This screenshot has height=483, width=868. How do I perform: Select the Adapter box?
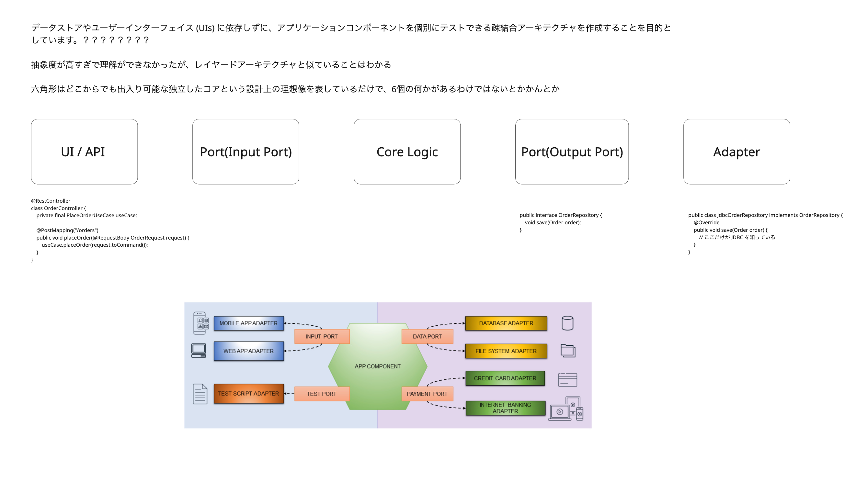tap(737, 152)
